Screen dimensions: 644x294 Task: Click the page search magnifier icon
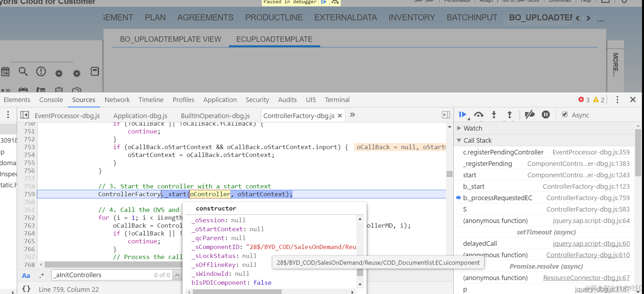pos(23,71)
